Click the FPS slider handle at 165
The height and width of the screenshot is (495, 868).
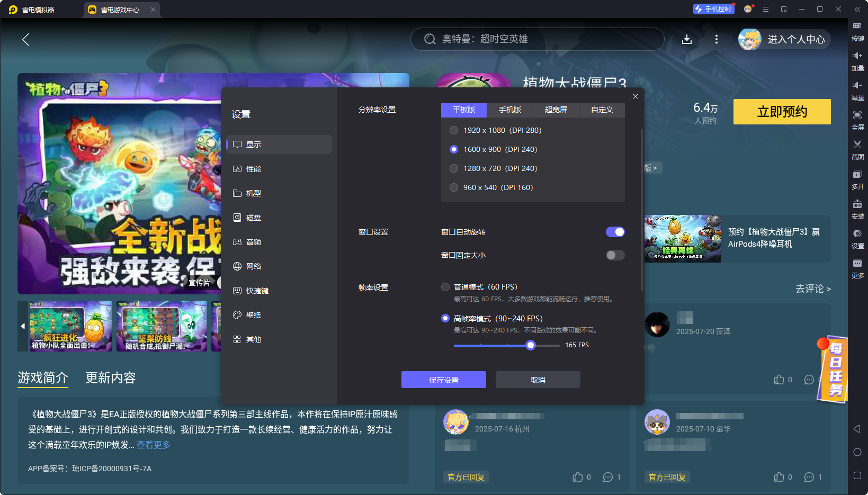pyautogui.click(x=531, y=345)
